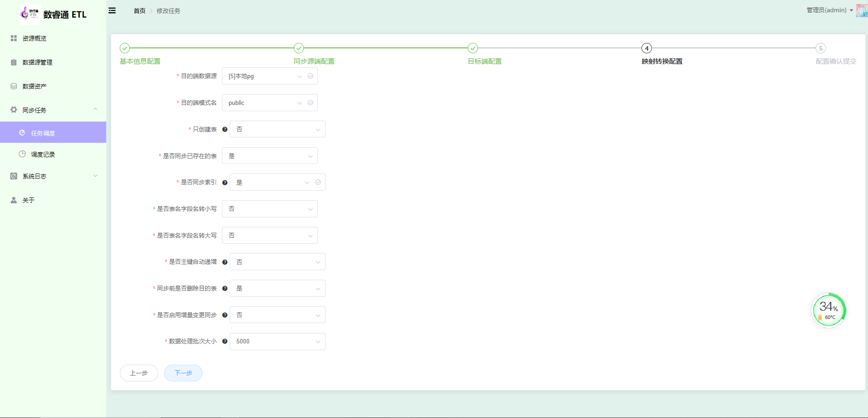This screenshot has width=868, height=418.
Task: Click step 5 配置确认提交 circle
Action: point(821,48)
